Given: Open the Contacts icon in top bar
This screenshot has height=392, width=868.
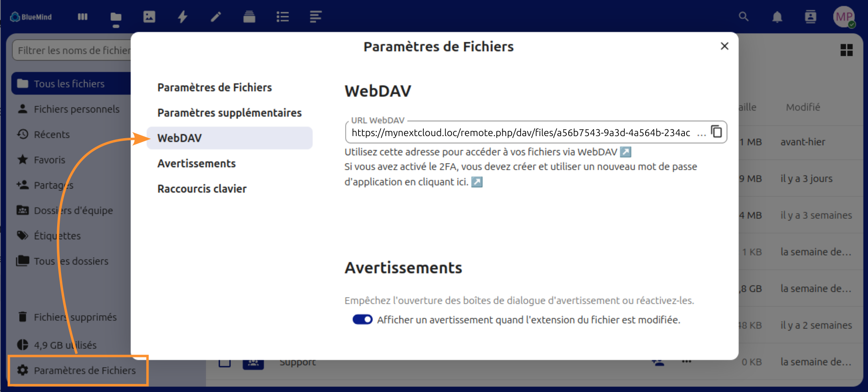Looking at the screenshot, I should [x=810, y=17].
